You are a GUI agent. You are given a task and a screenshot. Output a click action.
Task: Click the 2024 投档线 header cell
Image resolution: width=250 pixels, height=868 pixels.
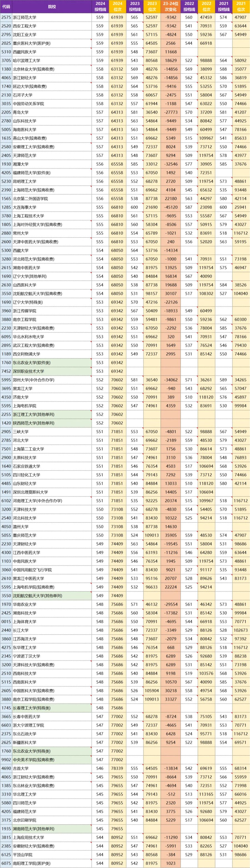100,6
